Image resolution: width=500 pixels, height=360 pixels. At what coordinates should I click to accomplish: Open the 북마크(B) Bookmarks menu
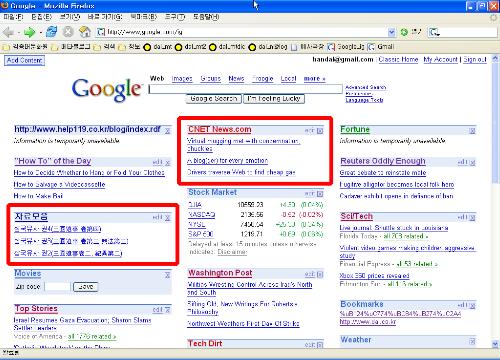point(144,17)
